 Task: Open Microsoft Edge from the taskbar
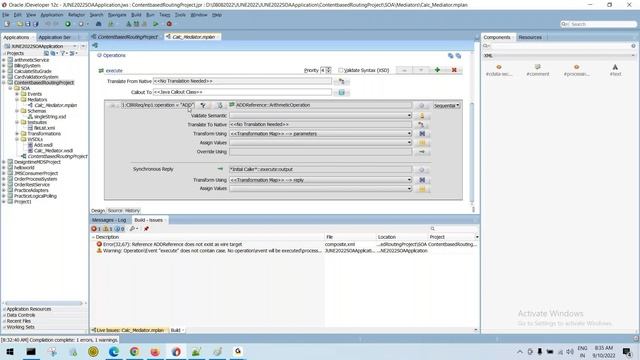(113, 351)
